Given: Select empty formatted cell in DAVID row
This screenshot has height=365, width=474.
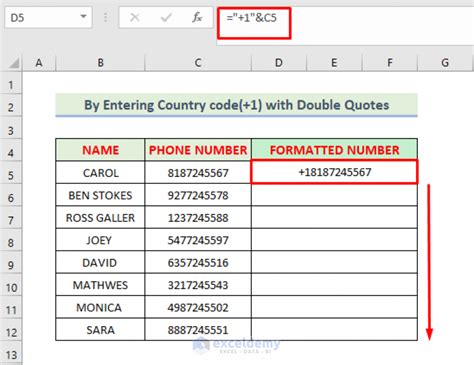Looking at the screenshot, I should click(x=334, y=262).
